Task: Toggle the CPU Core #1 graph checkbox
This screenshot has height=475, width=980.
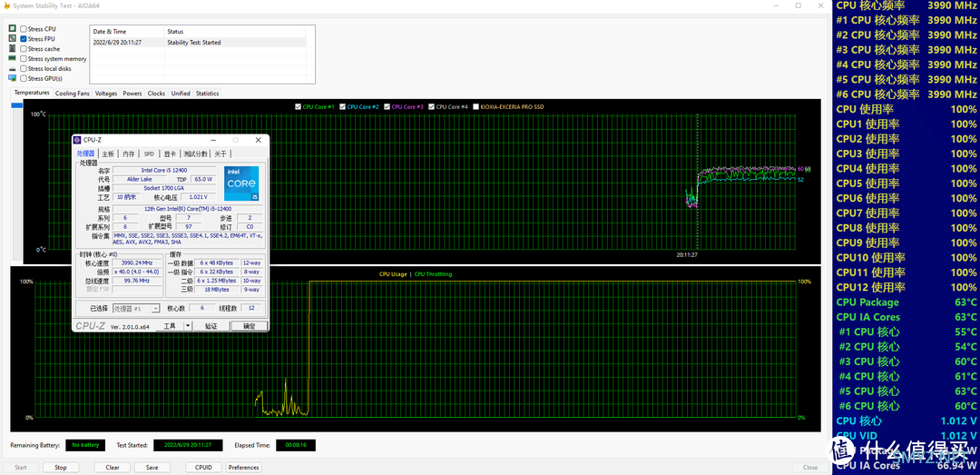Action: pos(299,107)
